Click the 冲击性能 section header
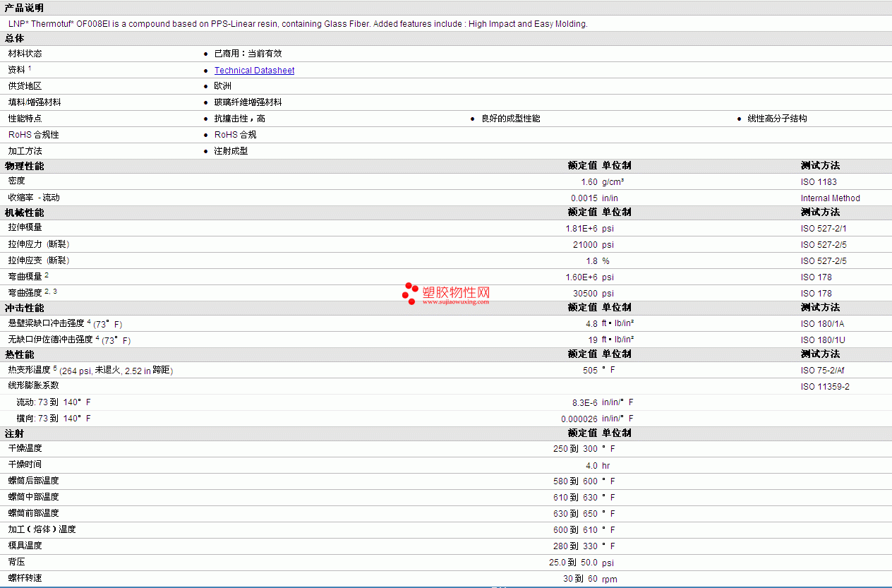 click(24, 308)
